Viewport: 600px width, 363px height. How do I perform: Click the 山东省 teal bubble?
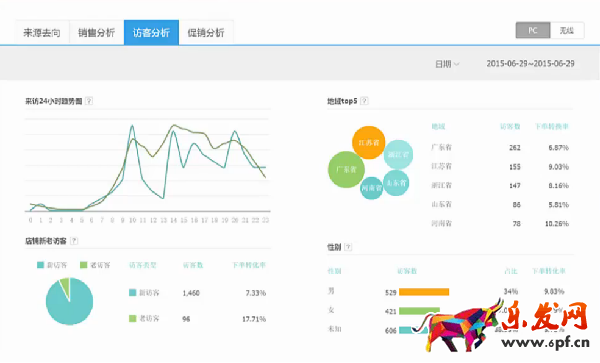[396, 183]
